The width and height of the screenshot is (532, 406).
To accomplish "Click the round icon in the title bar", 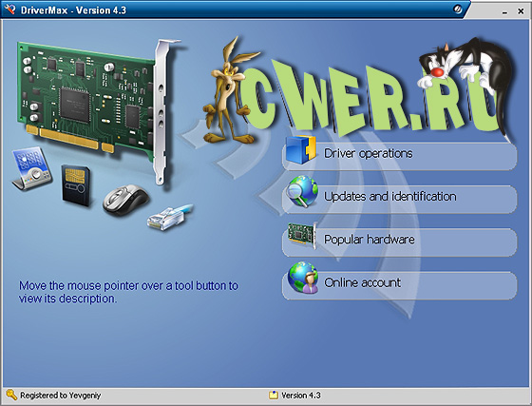I will [457, 10].
